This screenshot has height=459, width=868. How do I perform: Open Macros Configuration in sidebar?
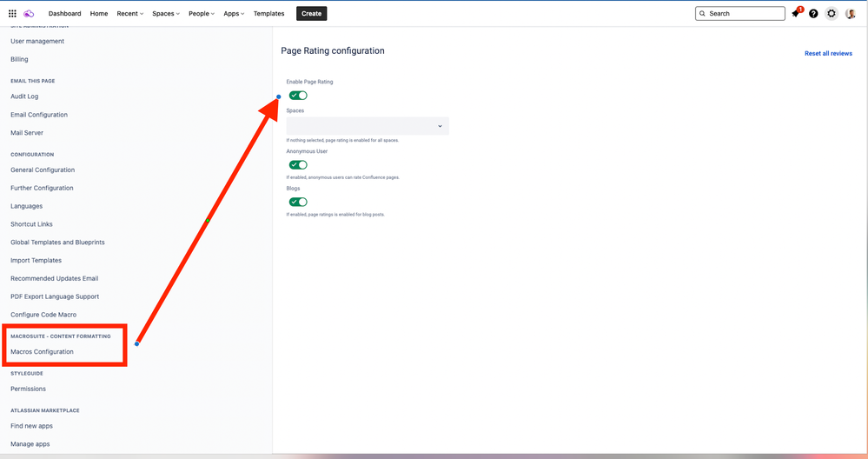pyautogui.click(x=42, y=351)
